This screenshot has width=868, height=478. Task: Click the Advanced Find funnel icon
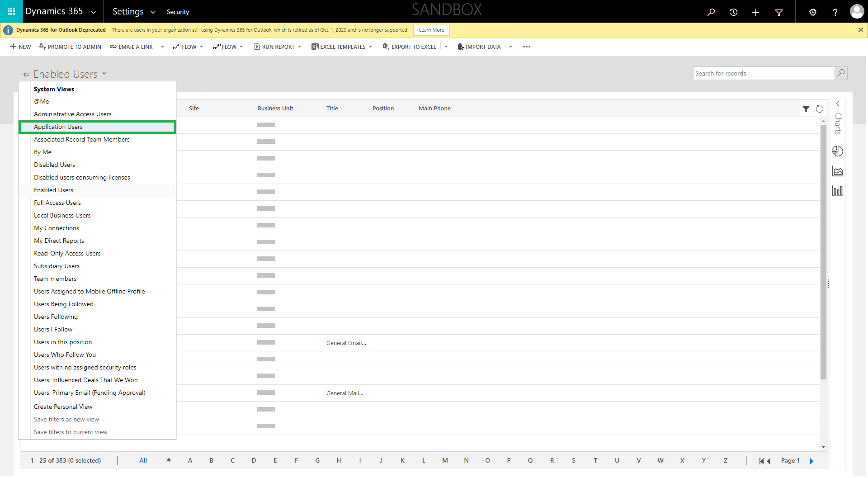778,12
